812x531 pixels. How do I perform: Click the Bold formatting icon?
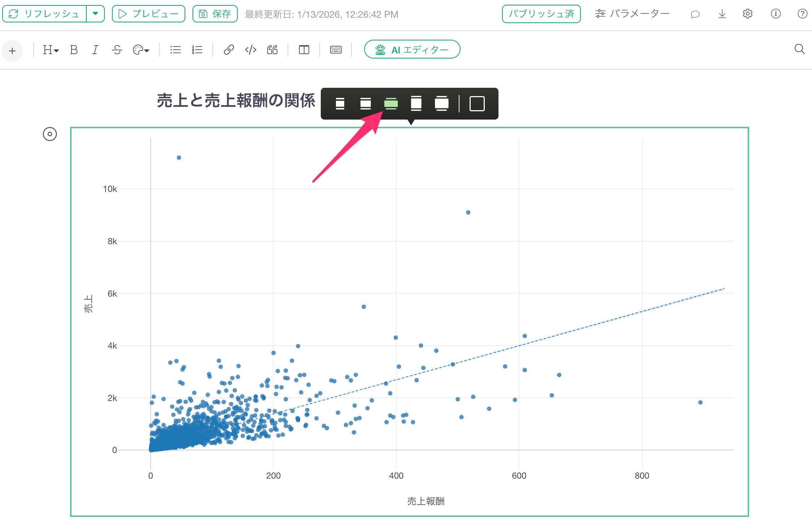(x=74, y=50)
